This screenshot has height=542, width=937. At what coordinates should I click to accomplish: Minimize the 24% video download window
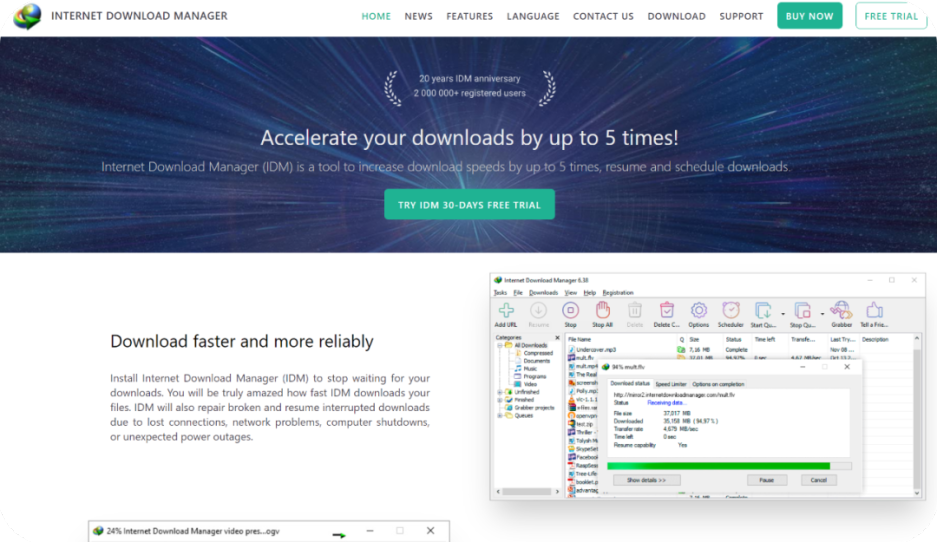pos(370,531)
